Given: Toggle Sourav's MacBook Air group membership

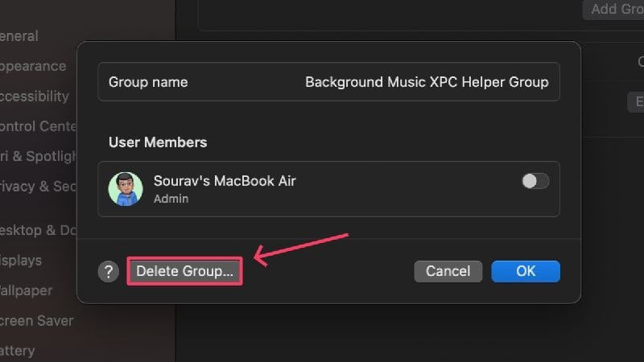Looking at the screenshot, I should click(535, 181).
